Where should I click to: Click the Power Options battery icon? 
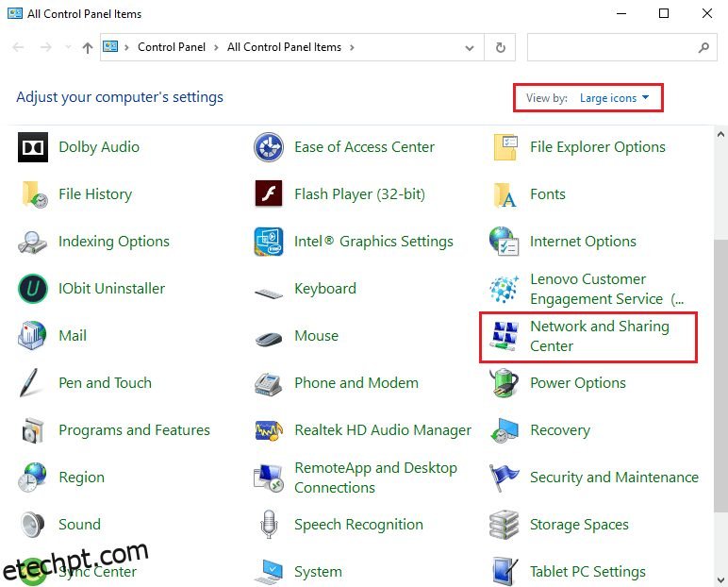pos(505,383)
